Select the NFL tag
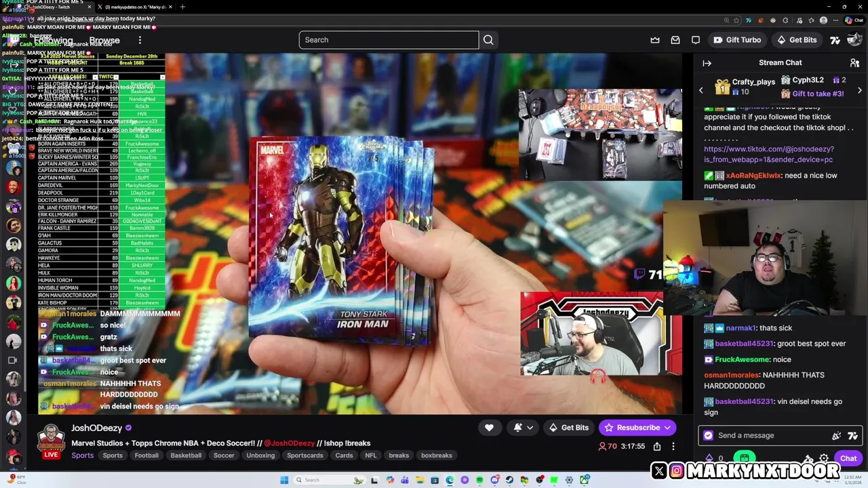The image size is (868, 488). (371, 455)
